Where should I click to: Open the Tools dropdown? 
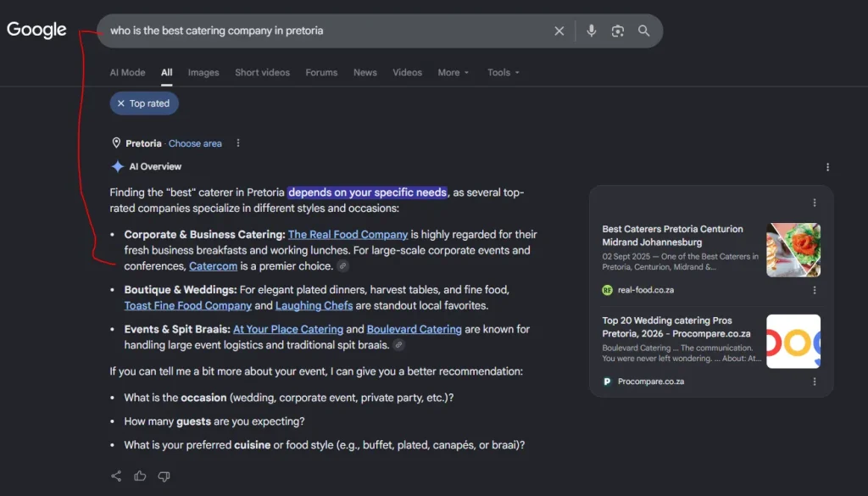504,73
